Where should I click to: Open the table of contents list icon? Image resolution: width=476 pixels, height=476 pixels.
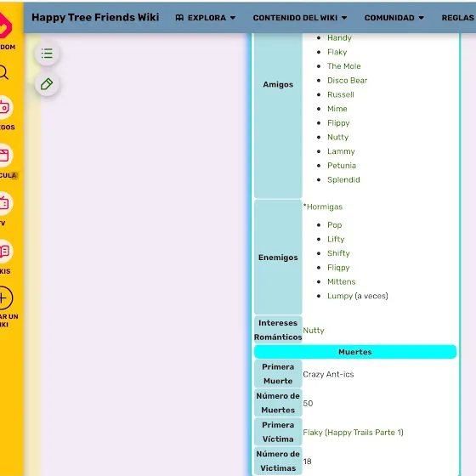(47, 54)
